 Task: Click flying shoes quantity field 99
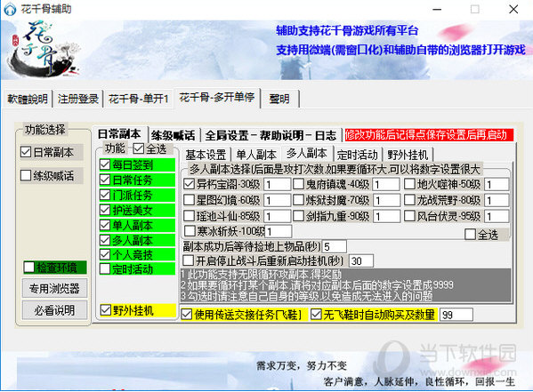456,315
